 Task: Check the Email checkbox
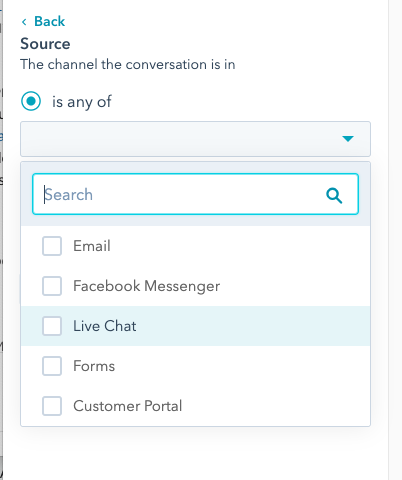52,246
